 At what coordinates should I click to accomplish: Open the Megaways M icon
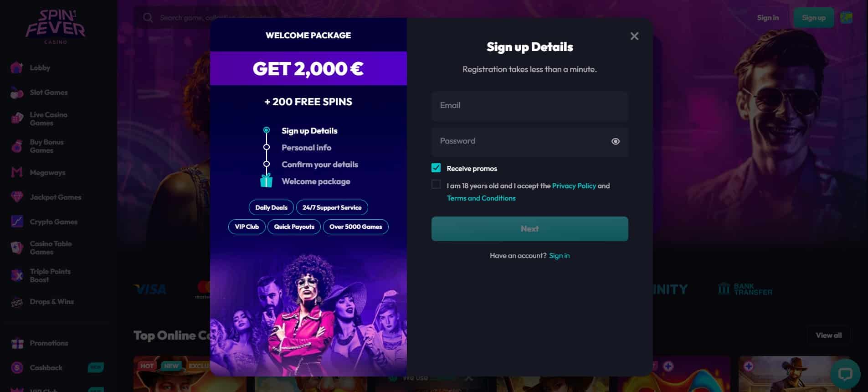(17, 172)
